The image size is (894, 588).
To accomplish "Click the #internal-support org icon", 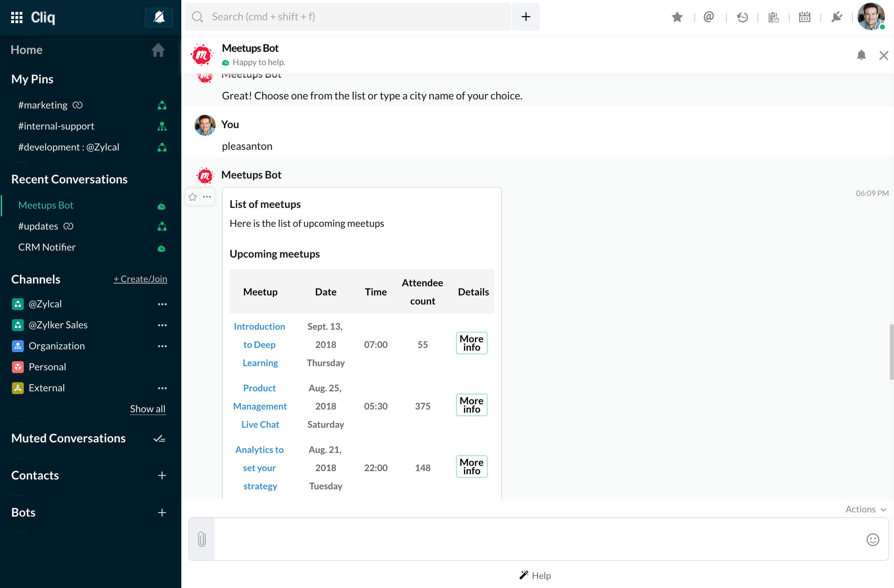I will (162, 127).
